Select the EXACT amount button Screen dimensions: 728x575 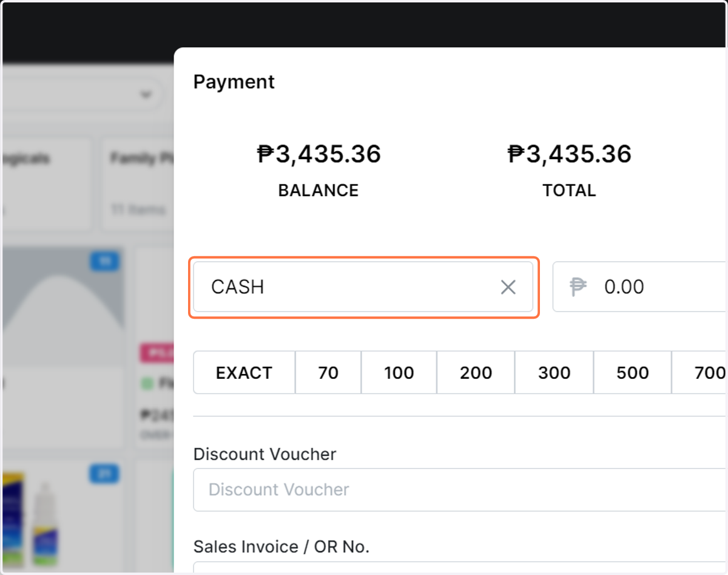(x=244, y=372)
